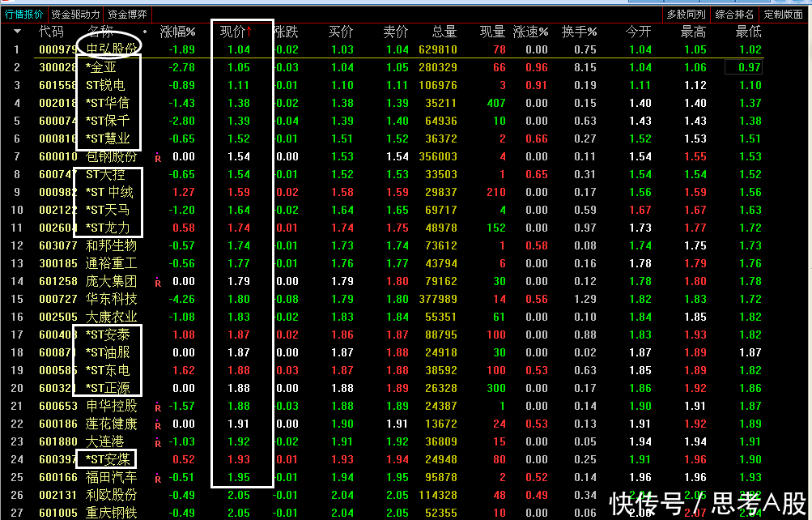Sort by the 现价 column header
Image resolution: width=812 pixels, height=520 pixels.
(x=235, y=32)
